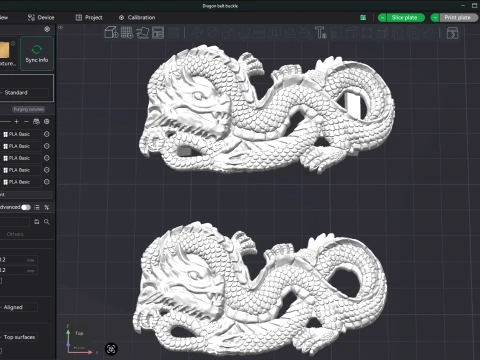Click the percent icon beside Advanced
Viewport: 480px width, 360px height.
(x=47, y=207)
